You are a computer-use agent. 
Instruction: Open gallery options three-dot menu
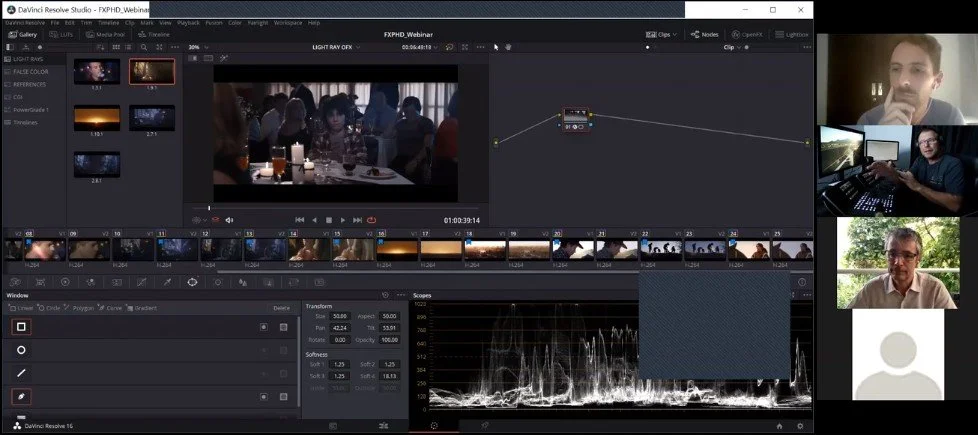tap(175, 47)
